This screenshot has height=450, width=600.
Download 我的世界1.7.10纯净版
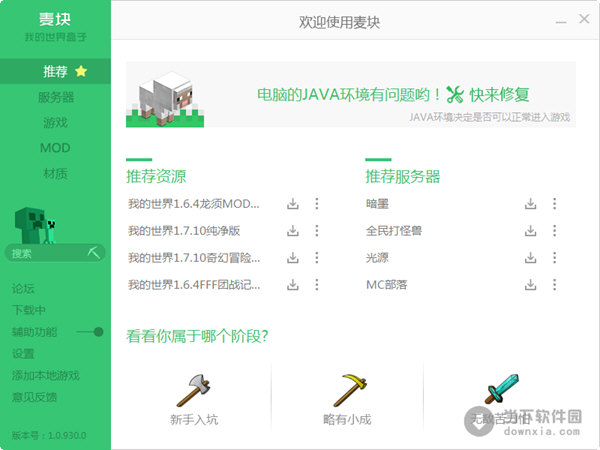293,231
